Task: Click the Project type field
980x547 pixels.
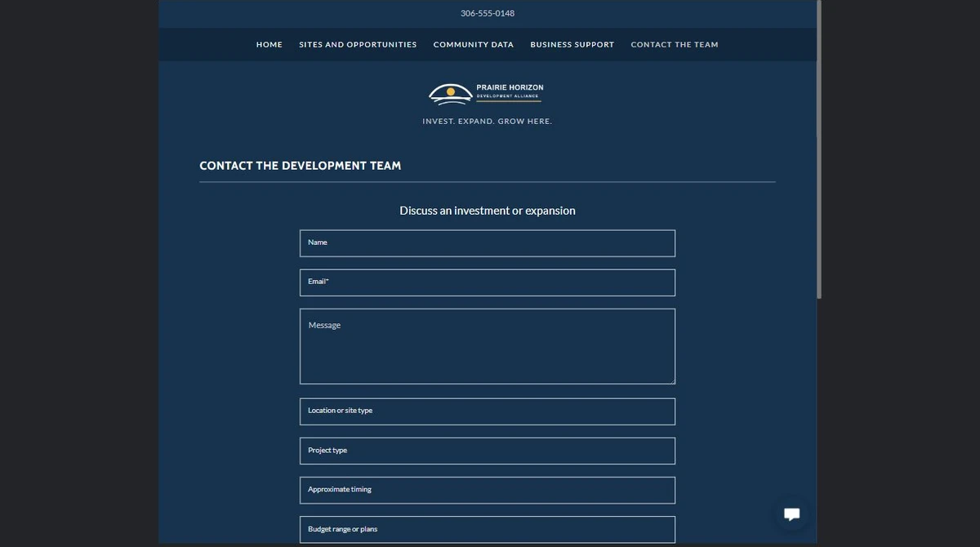Action: point(488,451)
